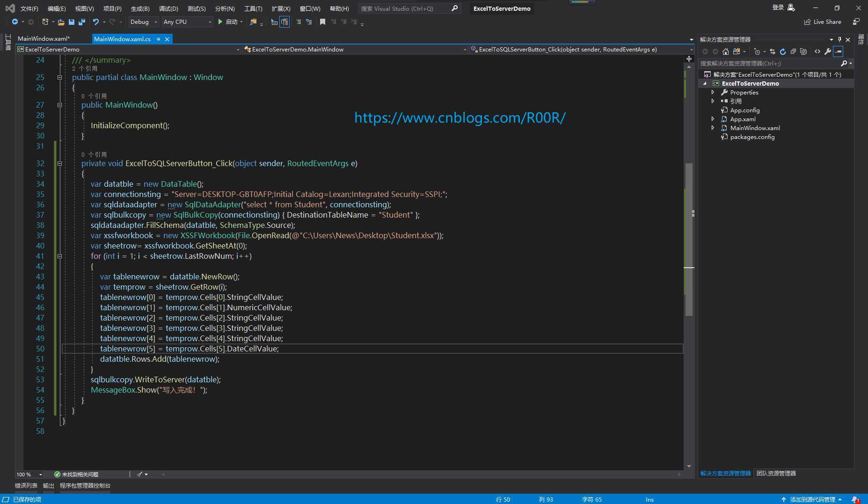Click the account sign-in person icon
This screenshot has width=868, height=504.
791,7
